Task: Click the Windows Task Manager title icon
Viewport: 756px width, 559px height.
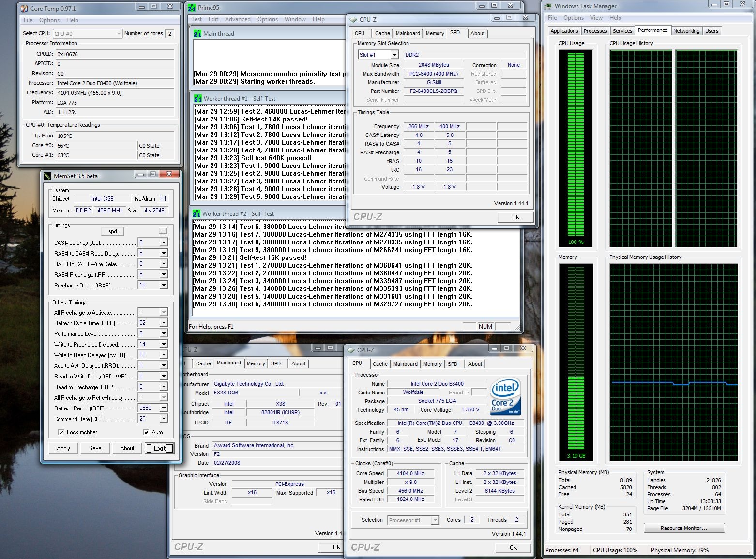Action: (x=548, y=6)
